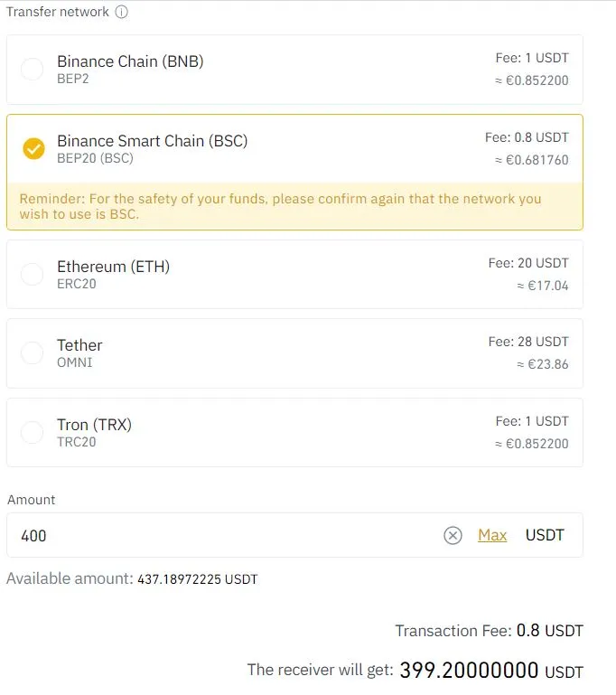Click the Transaction Fee 0.8 USDT text
This screenshot has height=695, width=616.
(489, 630)
